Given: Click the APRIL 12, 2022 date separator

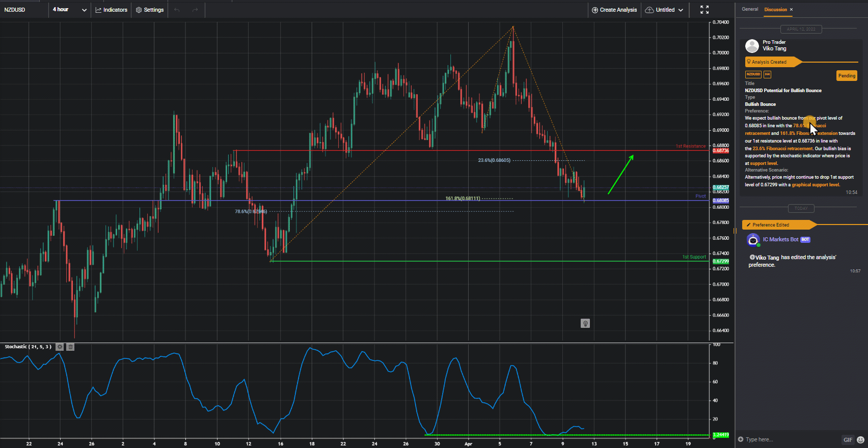Looking at the screenshot, I should coord(801,29).
